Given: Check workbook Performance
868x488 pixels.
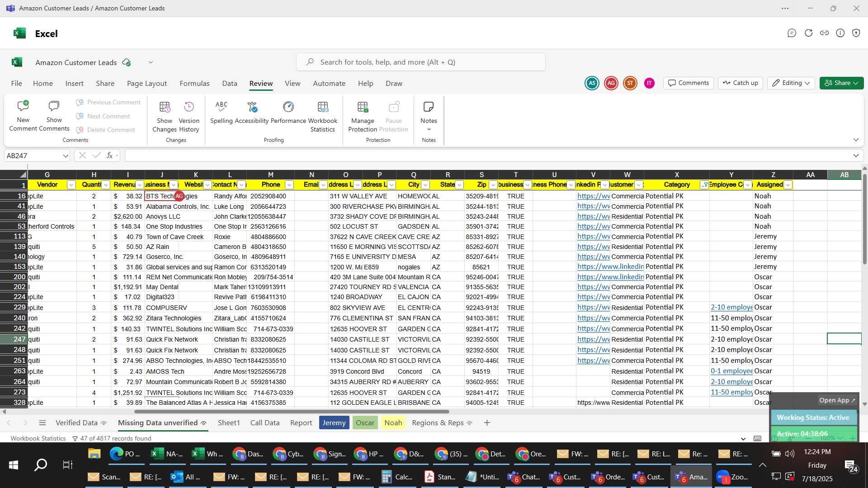Looking at the screenshot, I should pyautogui.click(x=288, y=112).
